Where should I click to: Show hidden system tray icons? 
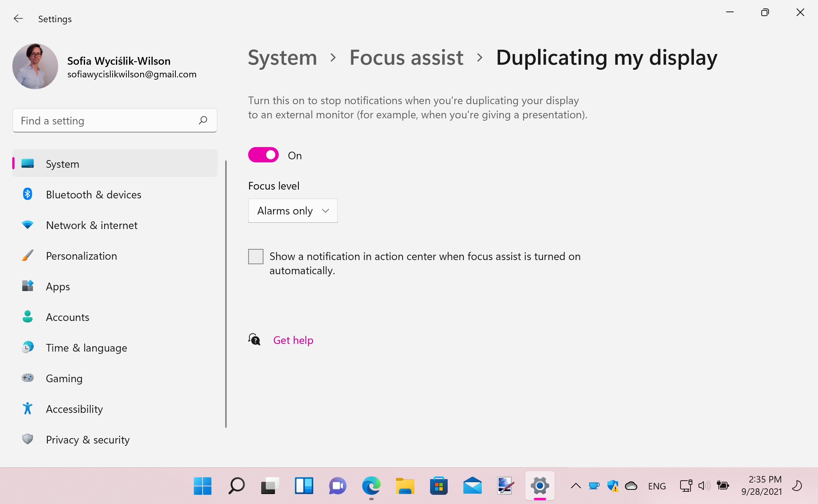[576, 486]
